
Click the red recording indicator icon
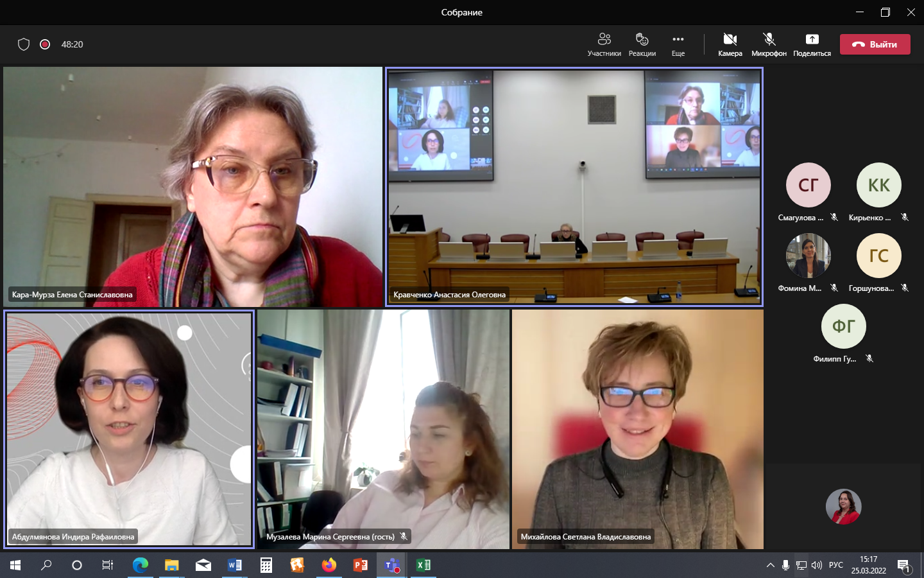coord(45,44)
